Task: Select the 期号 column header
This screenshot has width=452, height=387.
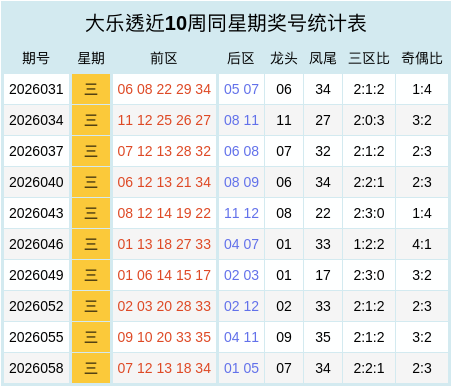Action: (36, 58)
